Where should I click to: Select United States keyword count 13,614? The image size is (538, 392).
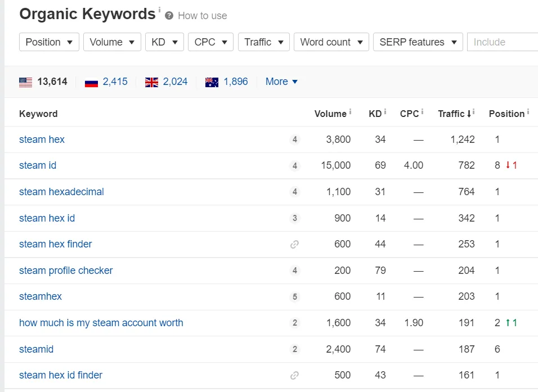point(52,82)
